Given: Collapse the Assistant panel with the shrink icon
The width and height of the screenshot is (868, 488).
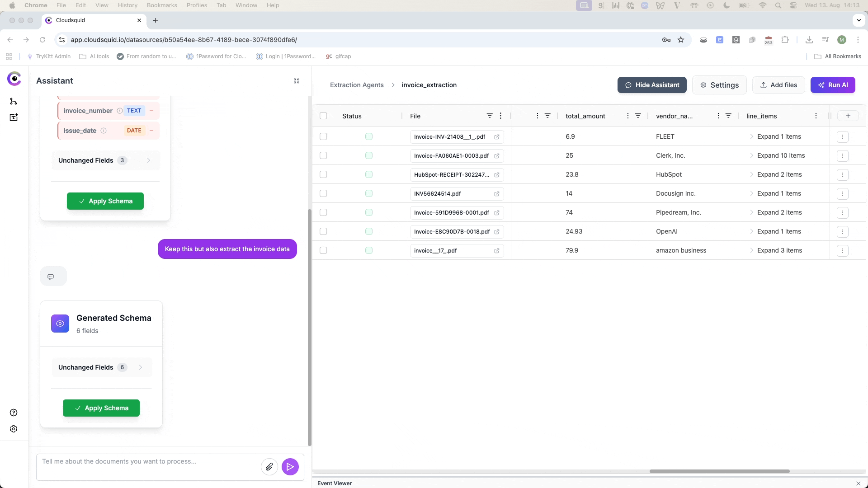Looking at the screenshot, I should 297,81.
